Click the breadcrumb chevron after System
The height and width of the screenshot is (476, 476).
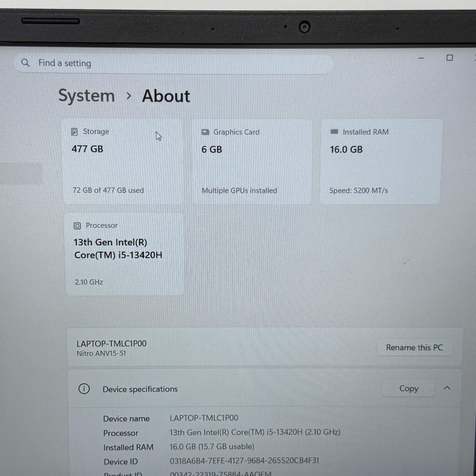tap(129, 96)
